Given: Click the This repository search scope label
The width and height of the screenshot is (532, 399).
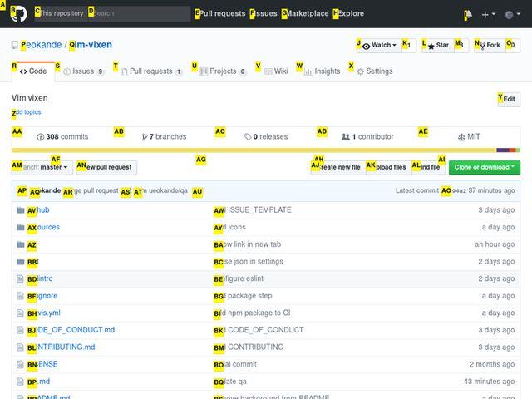Looking at the screenshot, I should (61, 13).
